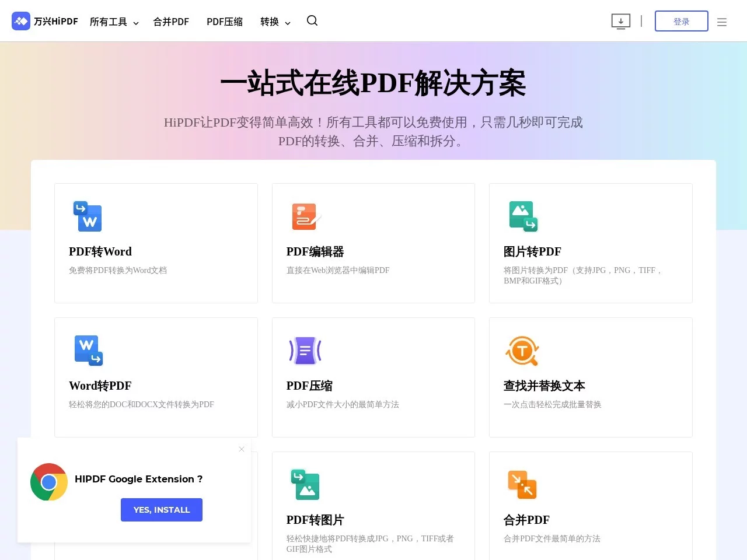This screenshot has height=560, width=747.
Task: Select the 图片转PDF tool icon
Action: click(522, 216)
